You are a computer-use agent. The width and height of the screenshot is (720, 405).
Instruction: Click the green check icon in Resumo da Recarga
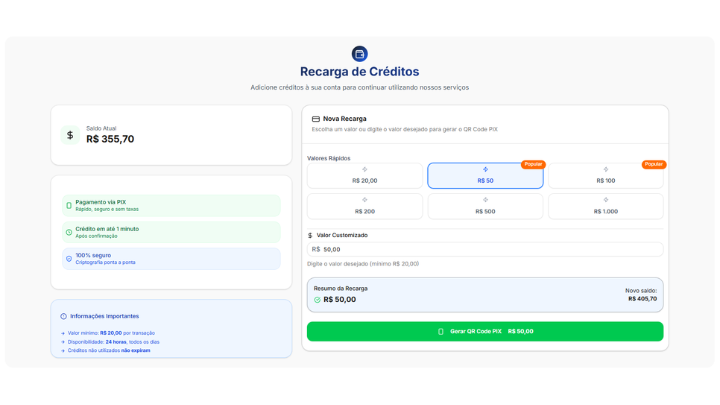click(317, 299)
